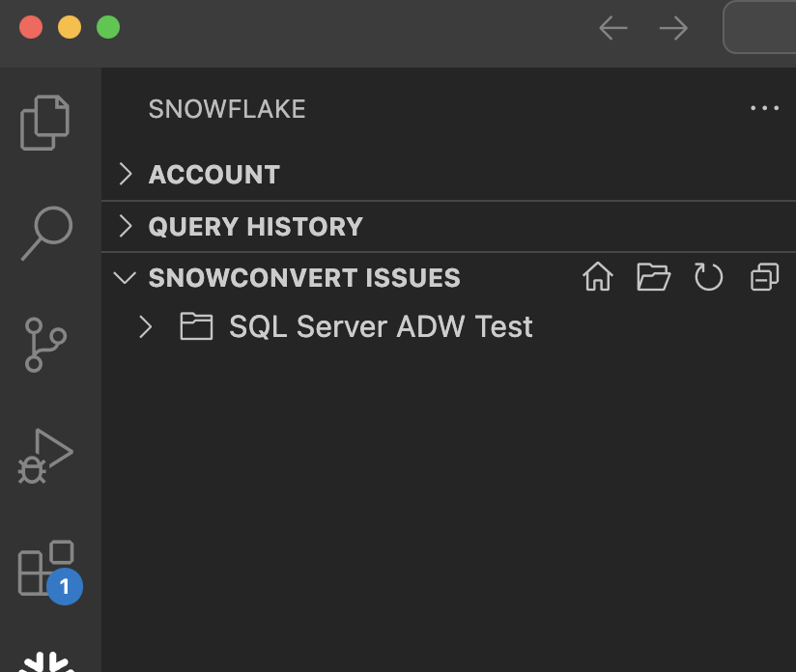Click the back navigation arrow
This screenshot has width=796, height=672.
pos(612,28)
